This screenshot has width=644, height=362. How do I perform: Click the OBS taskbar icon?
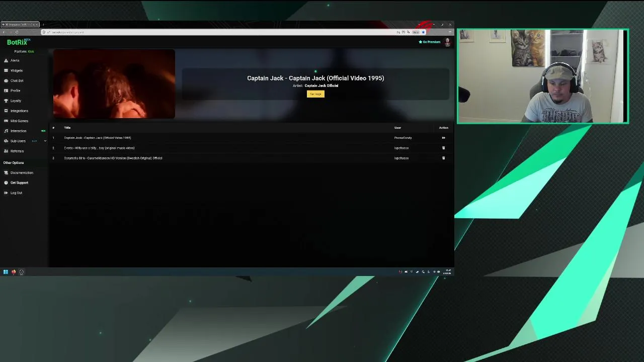21,272
